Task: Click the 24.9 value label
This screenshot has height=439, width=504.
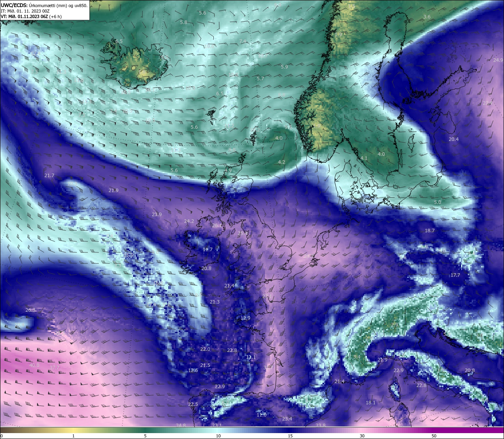Action: coord(498,60)
